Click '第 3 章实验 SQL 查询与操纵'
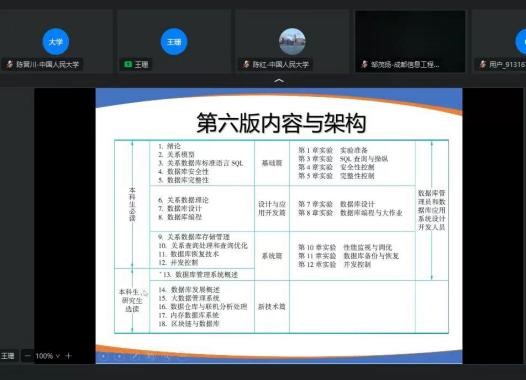 343,159
